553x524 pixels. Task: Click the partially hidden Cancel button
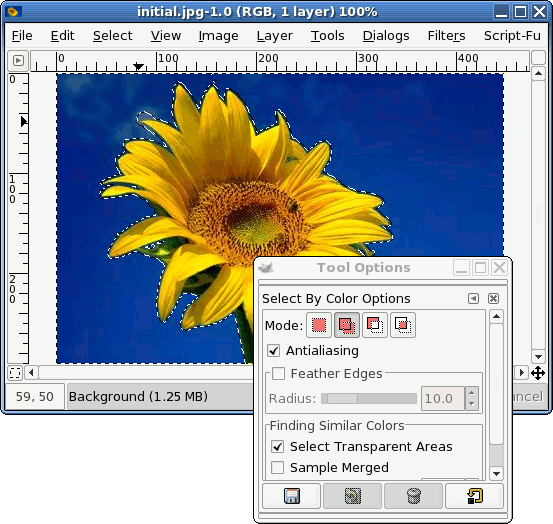[527, 397]
